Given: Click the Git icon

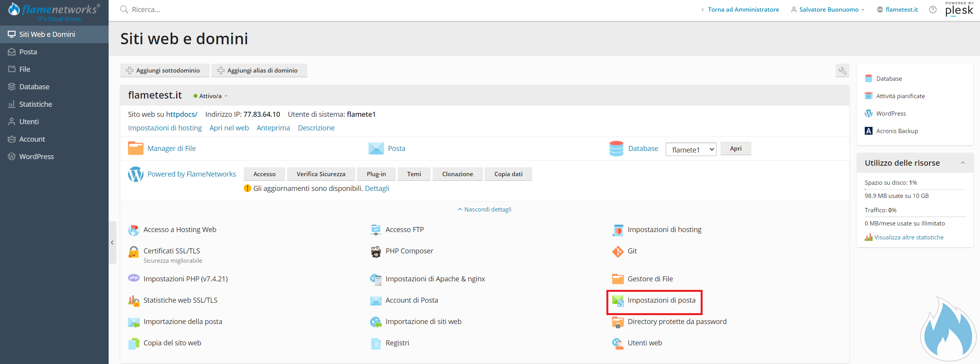Looking at the screenshot, I should [x=617, y=251].
